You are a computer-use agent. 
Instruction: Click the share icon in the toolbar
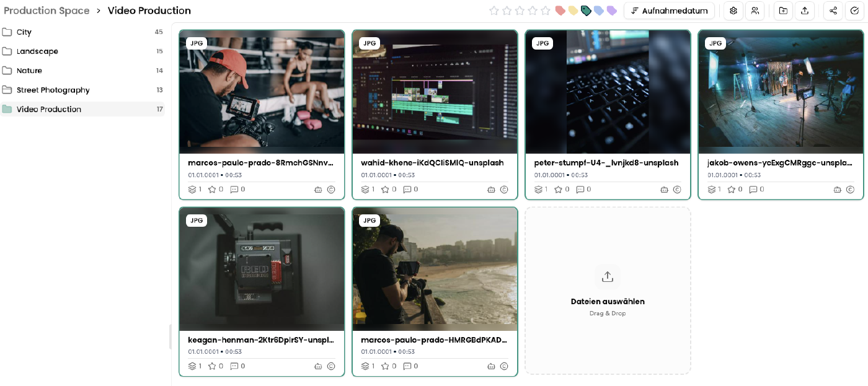833,11
